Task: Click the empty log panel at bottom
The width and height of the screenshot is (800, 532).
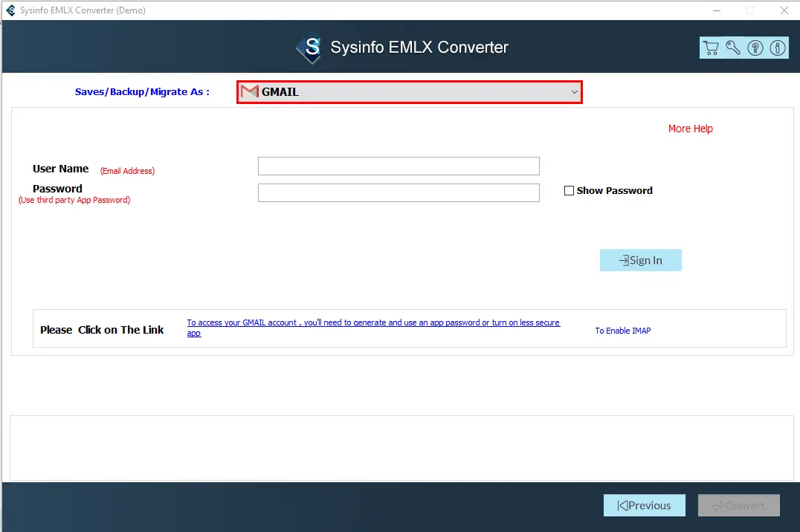Action: 401,448
